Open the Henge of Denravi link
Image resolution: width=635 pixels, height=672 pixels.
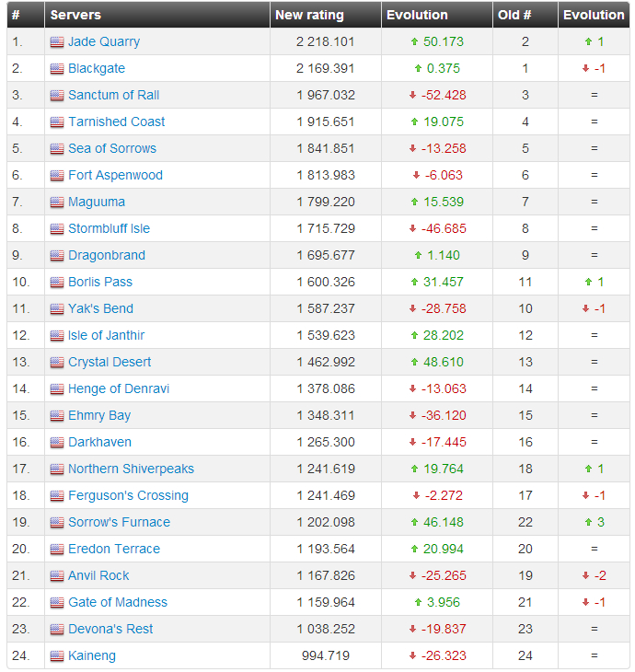coord(119,388)
